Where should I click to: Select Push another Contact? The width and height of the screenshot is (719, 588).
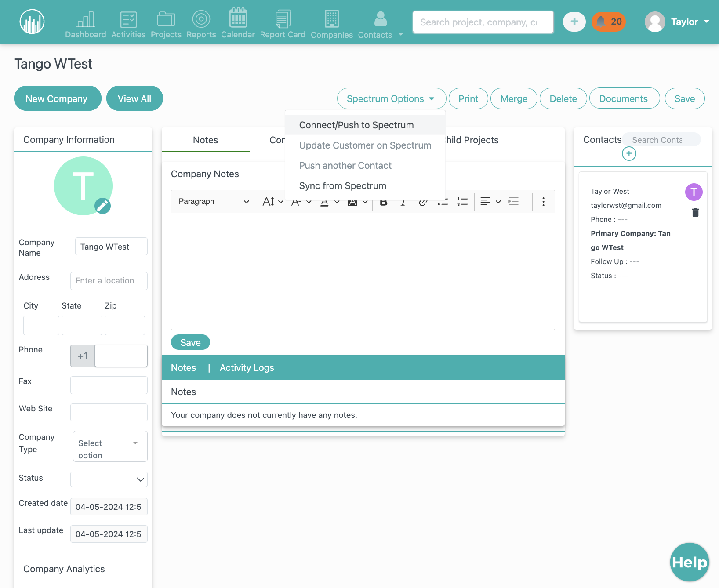click(x=345, y=166)
